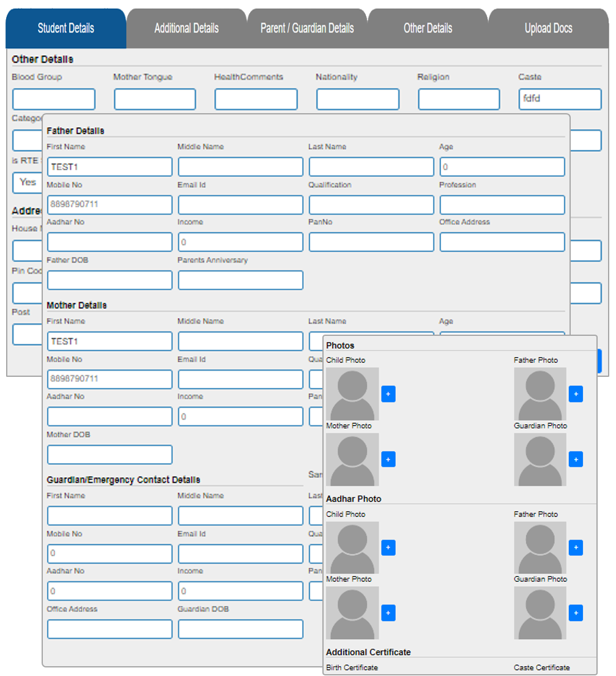Screen dimensions: 616x676
Task: Click the Guardian Aadhar No field
Action: click(110, 591)
